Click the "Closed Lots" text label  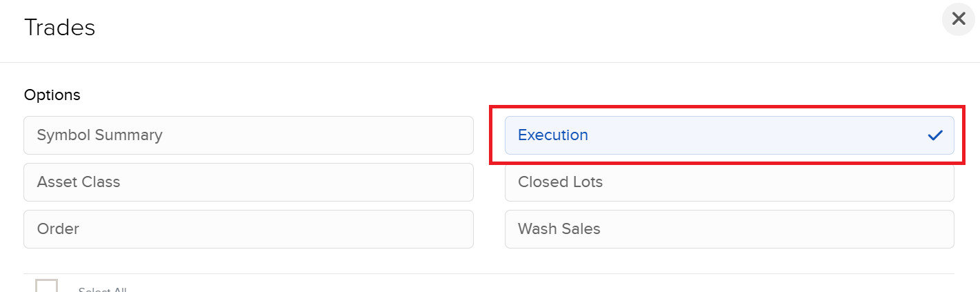(560, 182)
